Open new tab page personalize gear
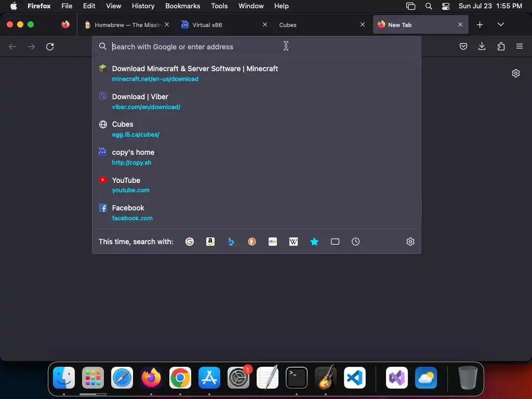The height and width of the screenshot is (399, 532). click(x=516, y=73)
